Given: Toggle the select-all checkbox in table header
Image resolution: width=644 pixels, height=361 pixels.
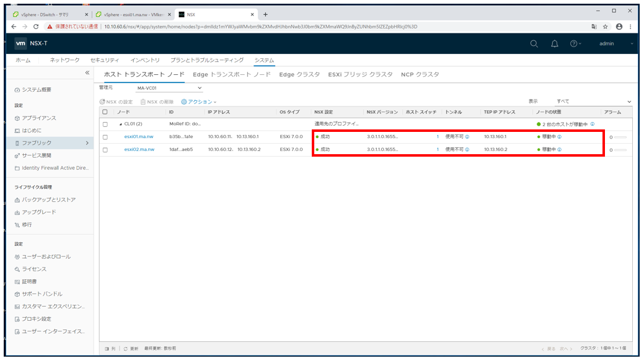Looking at the screenshot, I should 105,112.
